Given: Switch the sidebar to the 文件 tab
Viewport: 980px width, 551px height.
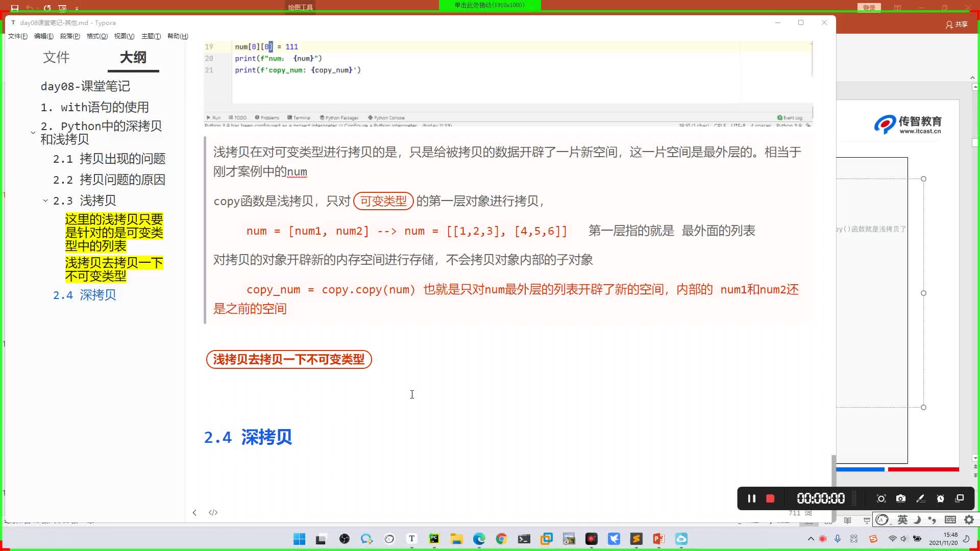Looking at the screenshot, I should click(x=56, y=57).
